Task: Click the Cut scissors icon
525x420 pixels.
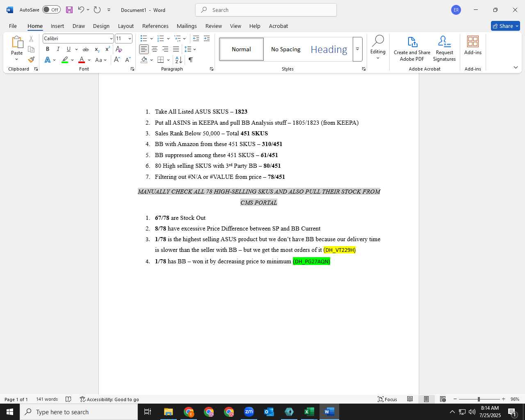Action: pyautogui.click(x=31, y=39)
